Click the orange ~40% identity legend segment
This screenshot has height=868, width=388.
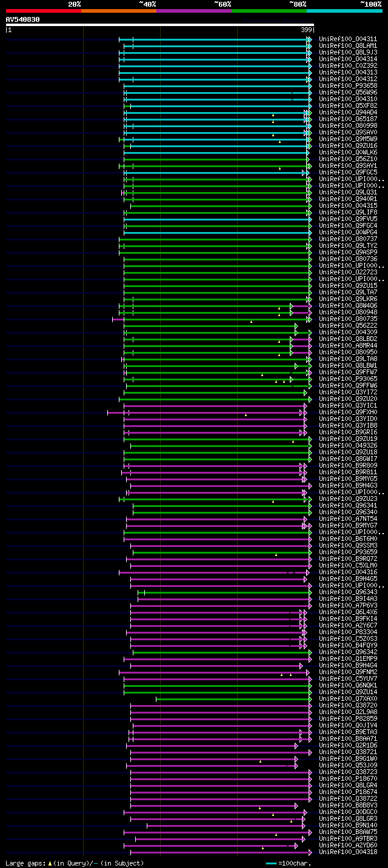click(x=118, y=11)
